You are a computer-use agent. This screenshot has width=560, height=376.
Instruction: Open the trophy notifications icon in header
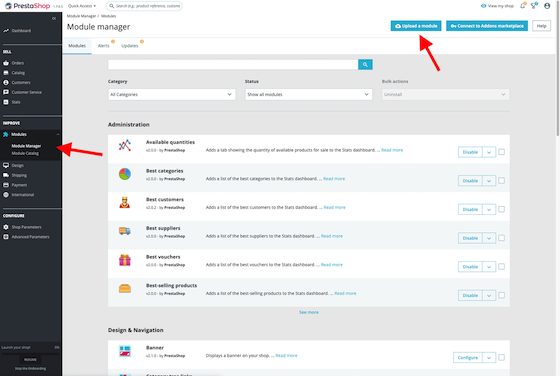(x=534, y=6)
